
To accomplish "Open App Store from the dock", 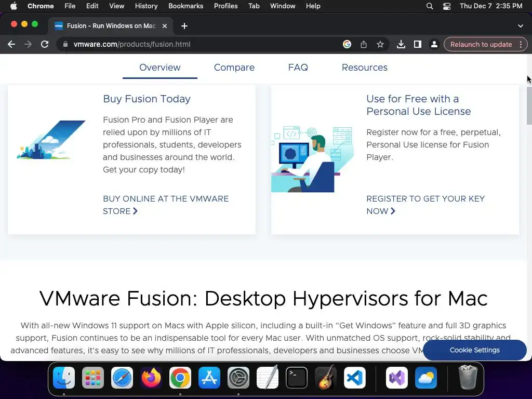I will (x=209, y=378).
